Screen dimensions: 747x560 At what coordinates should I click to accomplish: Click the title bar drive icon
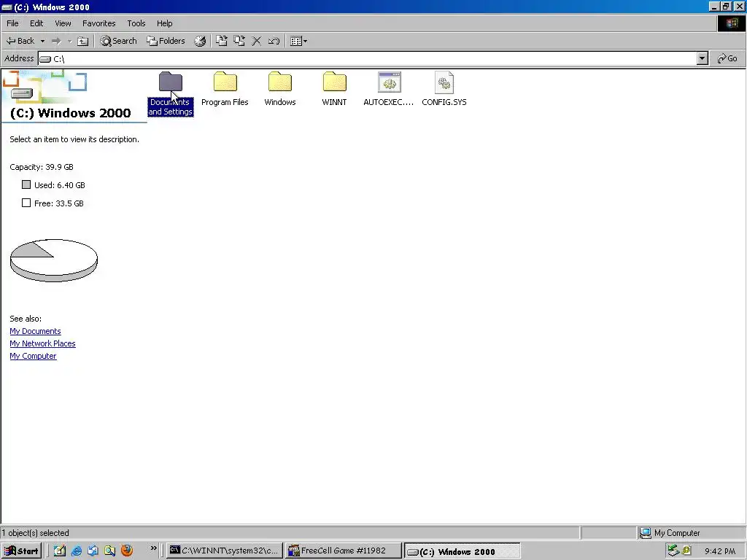coord(7,7)
